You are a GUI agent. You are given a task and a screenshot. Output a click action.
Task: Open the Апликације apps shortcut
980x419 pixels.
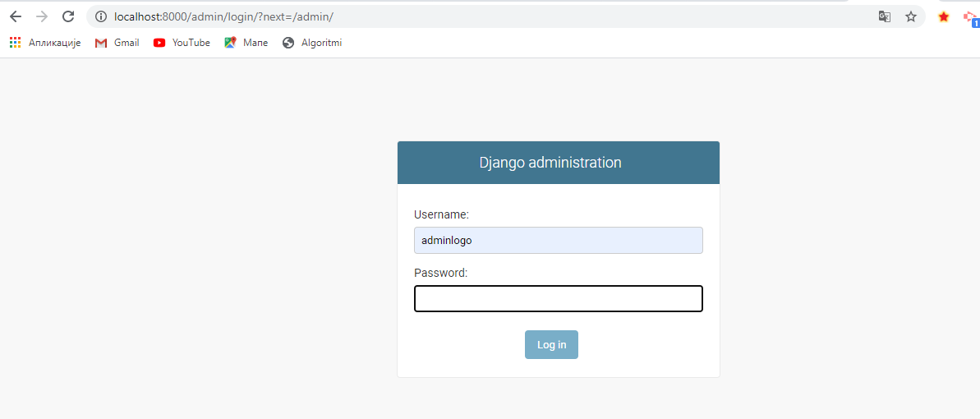coord(45,43)
